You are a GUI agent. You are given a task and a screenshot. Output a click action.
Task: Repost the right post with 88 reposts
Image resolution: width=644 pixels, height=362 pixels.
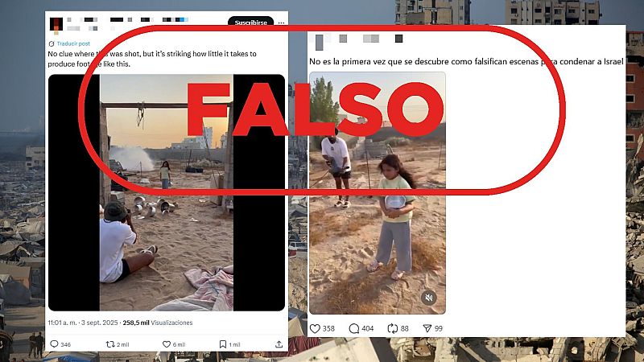(x=392, y=328)
